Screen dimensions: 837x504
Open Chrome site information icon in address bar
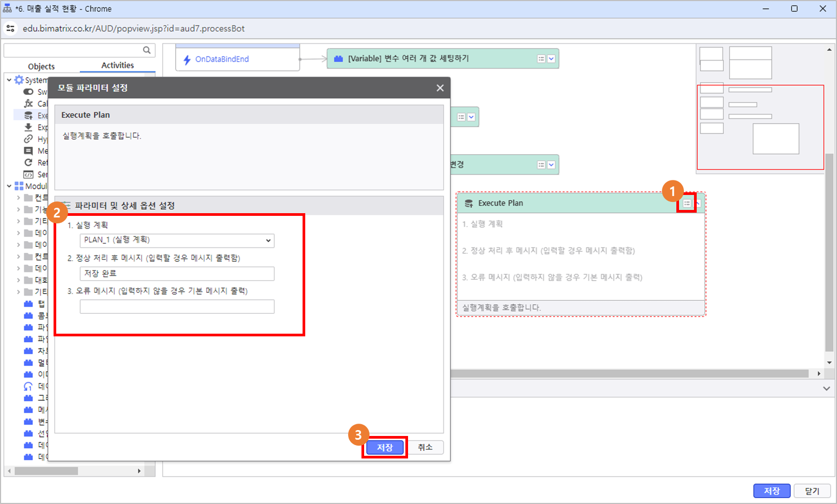point(11,28)
